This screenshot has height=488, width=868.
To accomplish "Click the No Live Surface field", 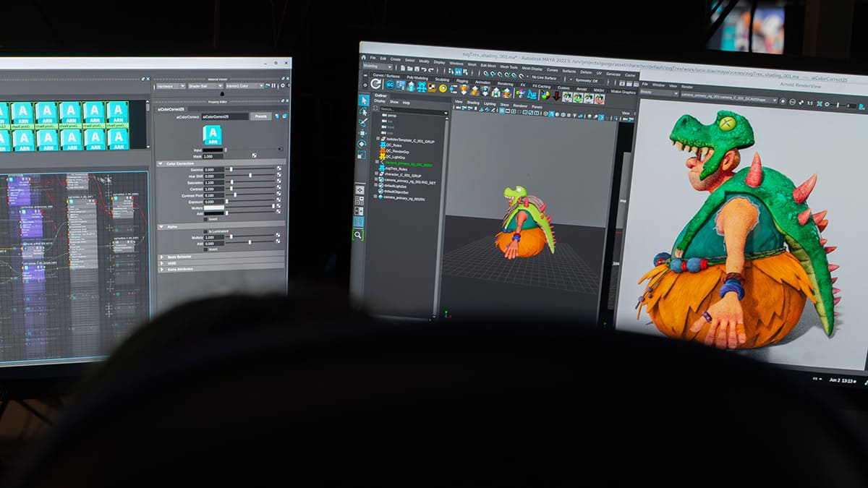I will click(x=544, y=77).
